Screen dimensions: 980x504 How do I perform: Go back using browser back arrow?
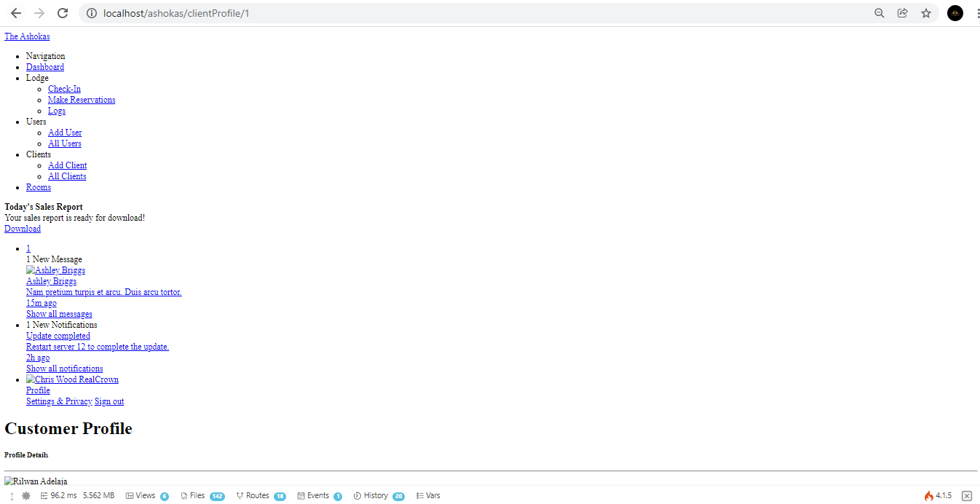coord(16,13)
